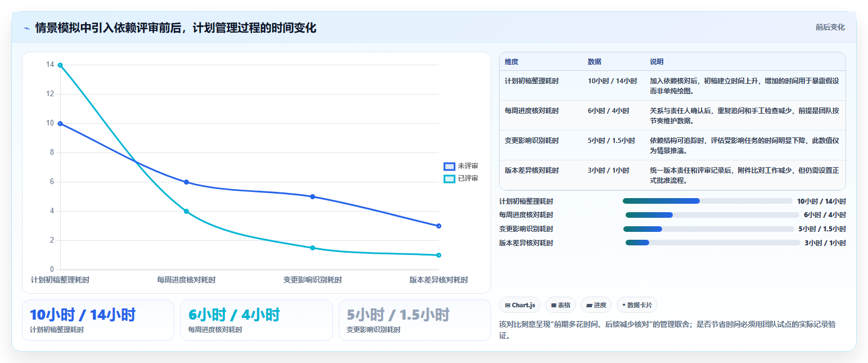Select the 数据卡片 chip
The width and height of the screenshot is (868, 363).
637,305
